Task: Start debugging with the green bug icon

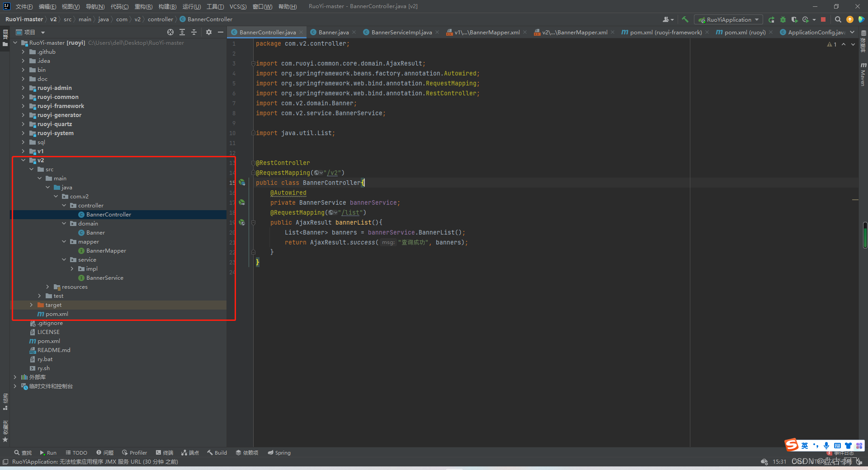Action: [783, 19]
